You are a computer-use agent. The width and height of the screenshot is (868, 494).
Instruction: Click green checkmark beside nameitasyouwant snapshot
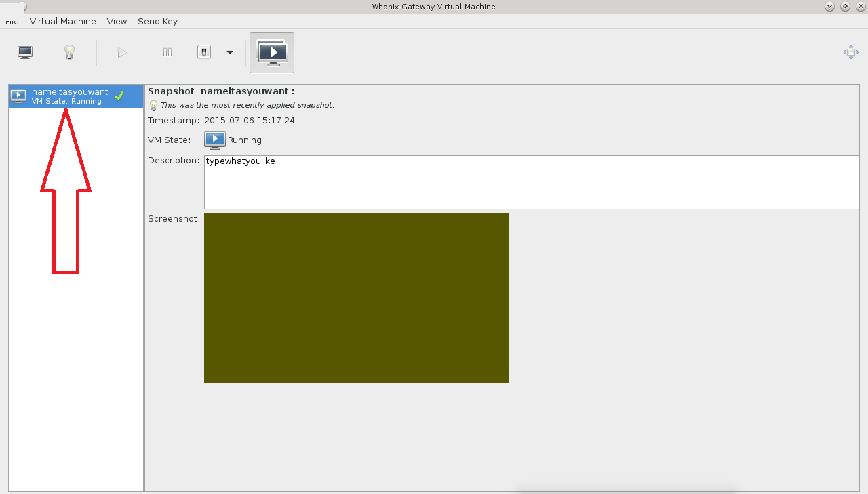(x=119, y=96)
